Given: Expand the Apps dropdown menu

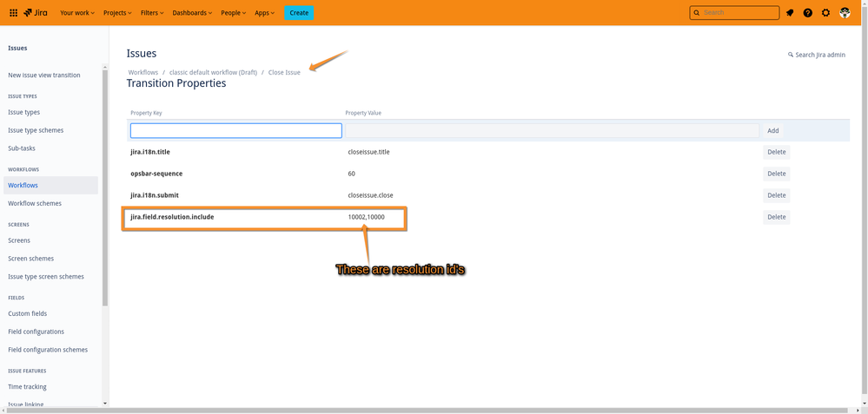Looking at the screenshot, I should coord(265,13).
